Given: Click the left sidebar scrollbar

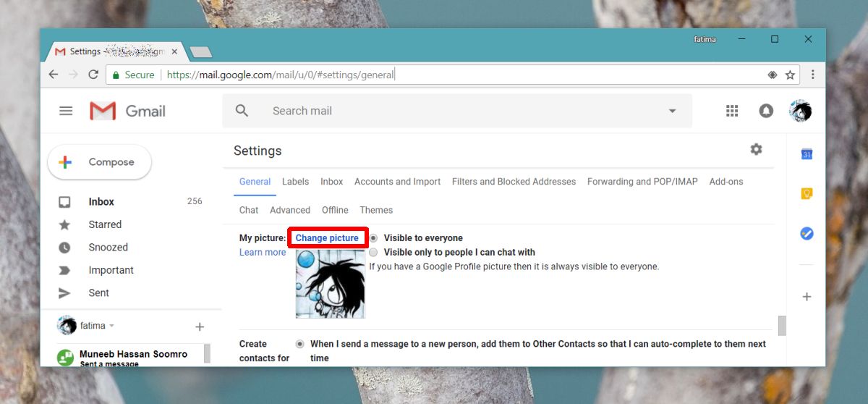Looking at the screenshot, I should 207,353.
